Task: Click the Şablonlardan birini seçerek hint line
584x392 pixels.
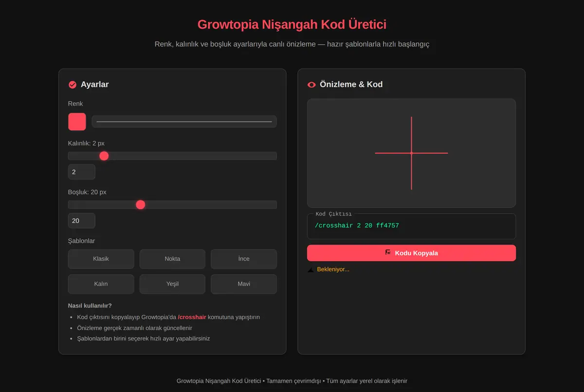Action: tap(144, 339)
